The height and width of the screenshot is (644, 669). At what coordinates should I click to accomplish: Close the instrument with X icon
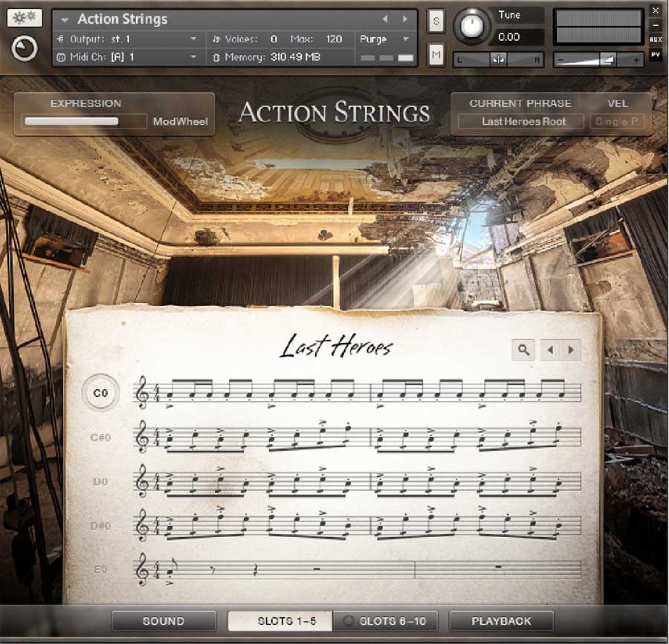[x=656, y=10]
